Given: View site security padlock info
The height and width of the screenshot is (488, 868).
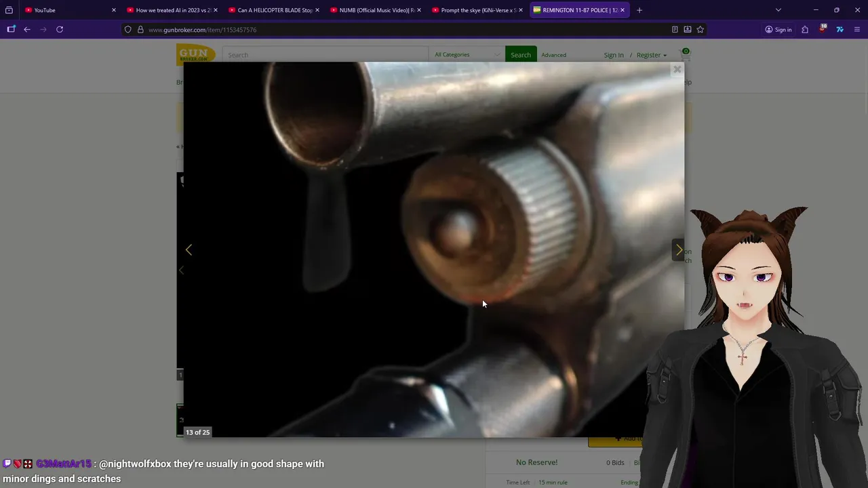Looking at the screenshot, I should pyautogui.click(x=140, y=30).
